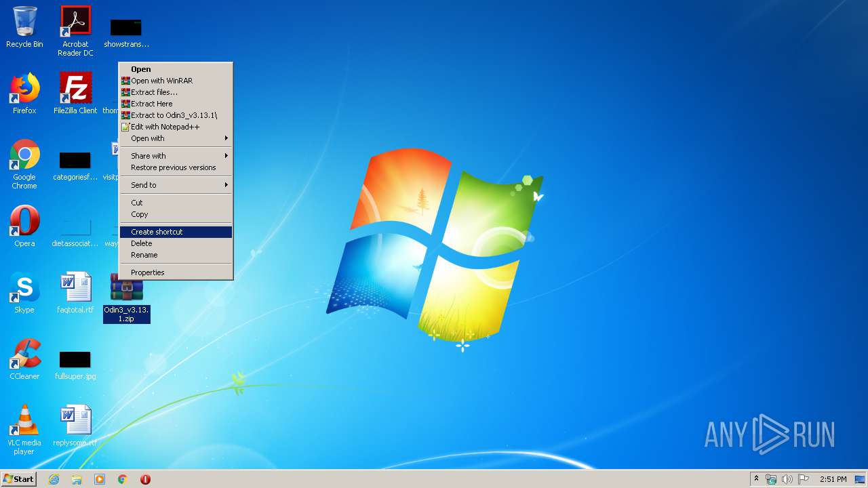Choose Extract files... menu entry
This screenshot has height=488, width=868.
tap(176, 92)
